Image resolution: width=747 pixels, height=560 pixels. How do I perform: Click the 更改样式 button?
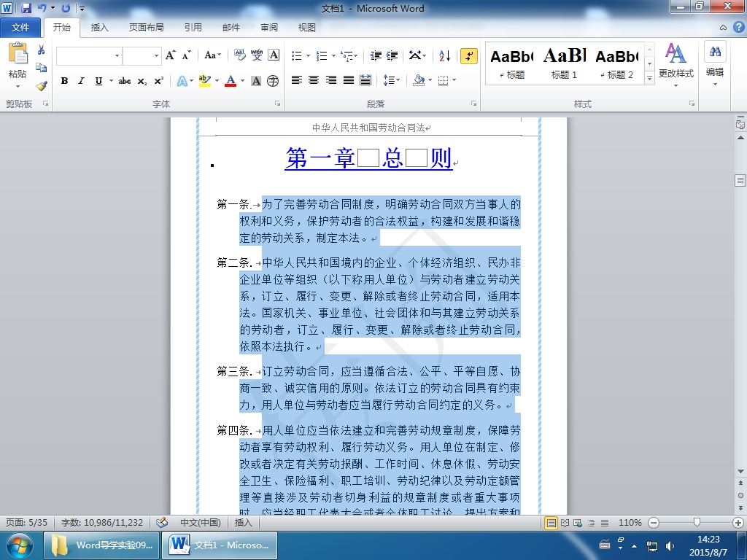click(676, 64)
